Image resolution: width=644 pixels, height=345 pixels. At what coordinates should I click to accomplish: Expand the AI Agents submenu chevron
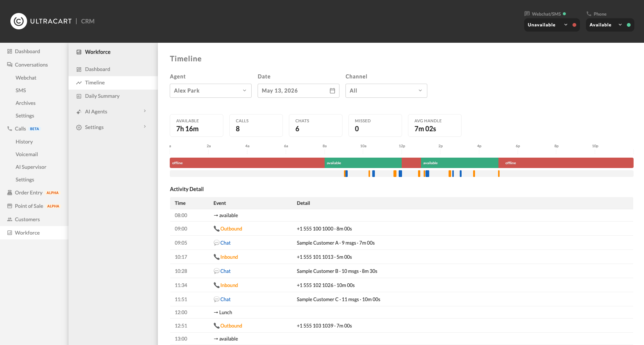pos(145,111)
